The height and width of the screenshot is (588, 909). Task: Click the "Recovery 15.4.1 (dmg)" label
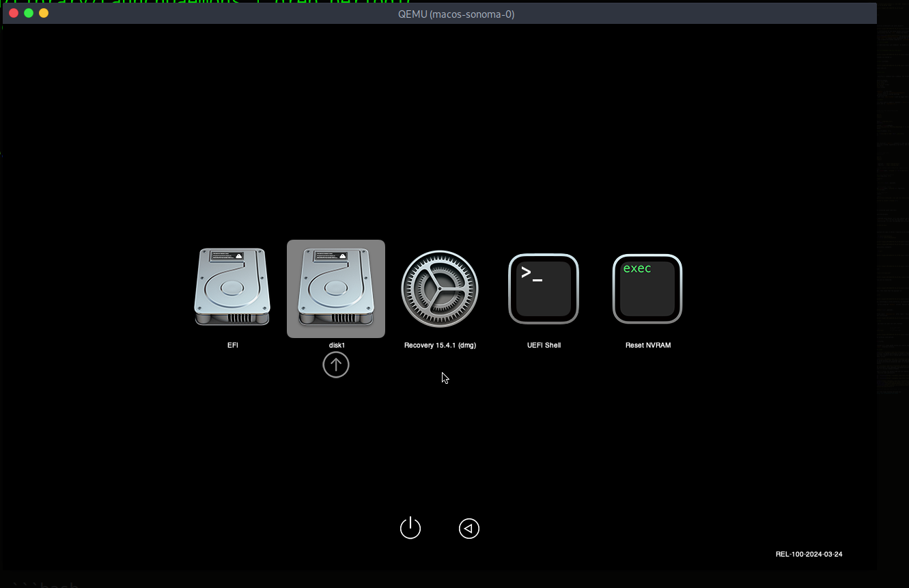440,346
